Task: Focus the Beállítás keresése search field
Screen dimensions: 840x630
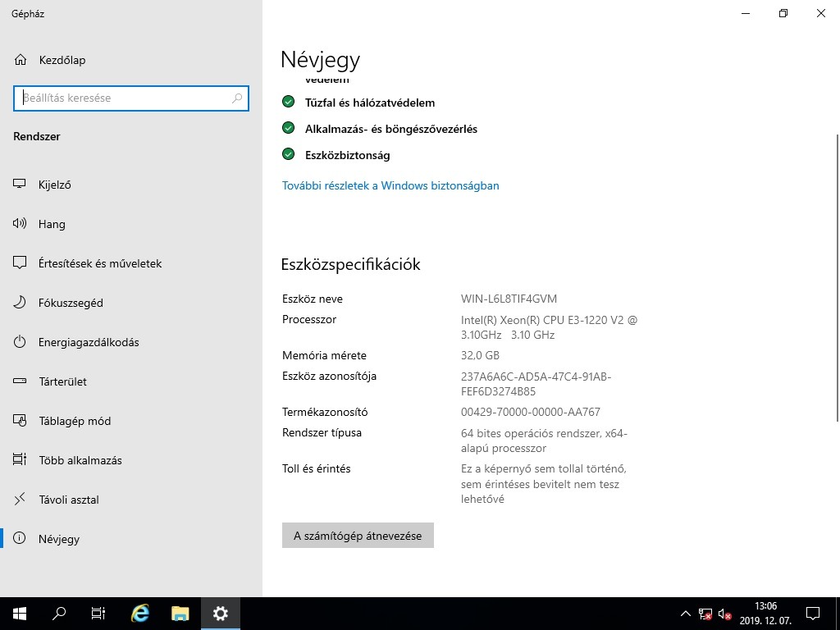Action: click(x=131, y=98)
